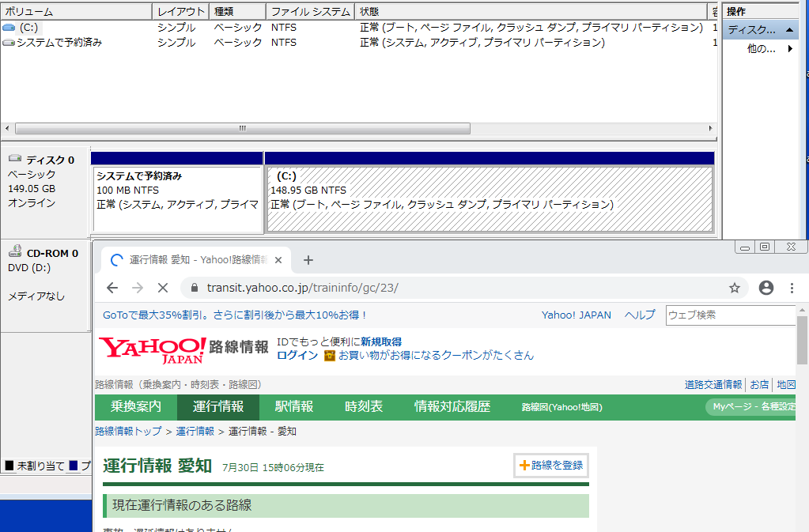
Task: Click the right arrow of the volume list scrollbar
Action: click(x=710, y=128)
